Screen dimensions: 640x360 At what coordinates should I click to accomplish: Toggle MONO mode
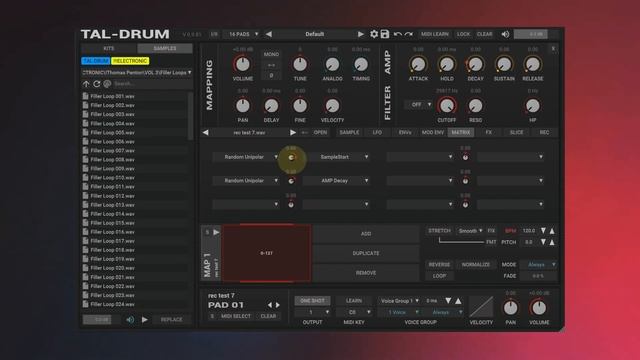click(x=271, y=54)
